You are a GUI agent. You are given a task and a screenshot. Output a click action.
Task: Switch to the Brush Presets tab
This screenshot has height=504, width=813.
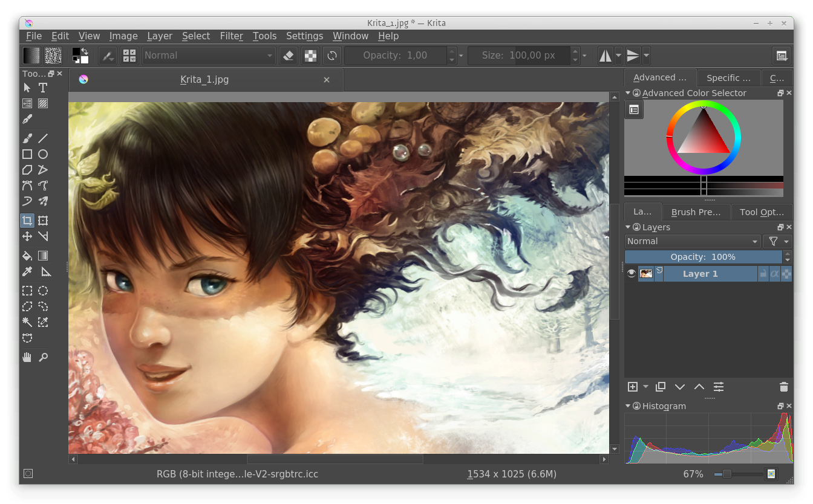coord(696,212)
